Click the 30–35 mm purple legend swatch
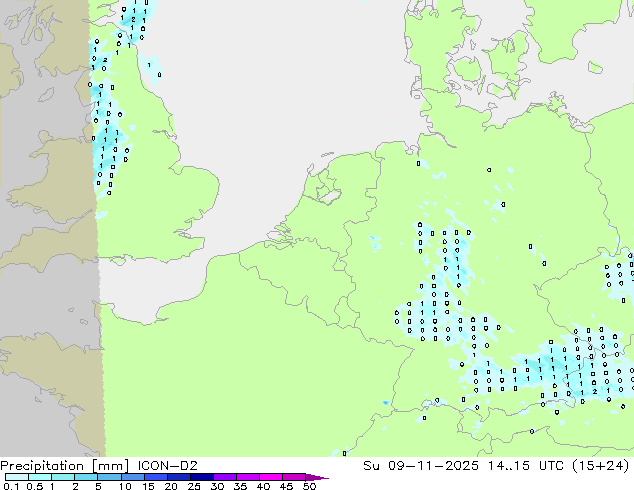 coord(224,477)
